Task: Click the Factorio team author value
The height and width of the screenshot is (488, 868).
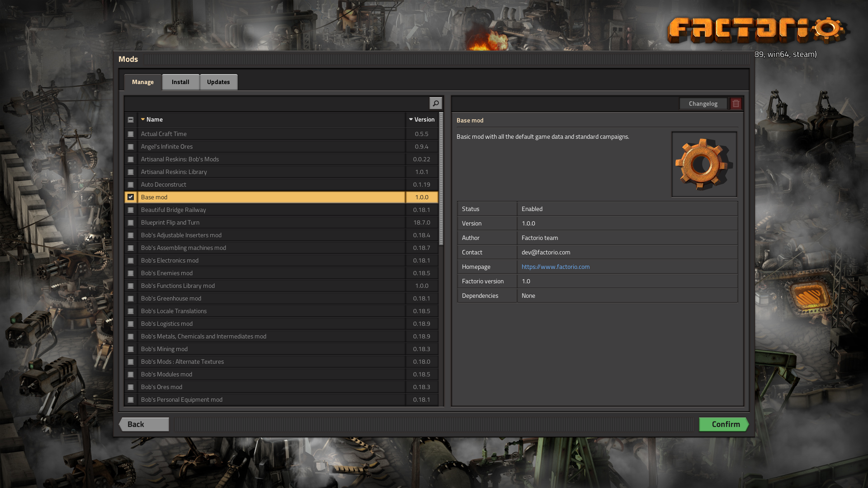Action: click(x=540, y=238)
